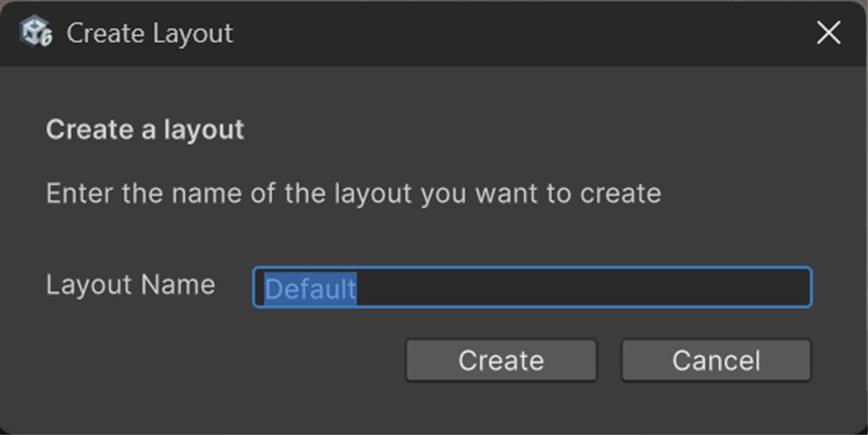Select the X icon at top-right corner
The height and width of the screenshot is (435, 868).
tap(828, 33)
